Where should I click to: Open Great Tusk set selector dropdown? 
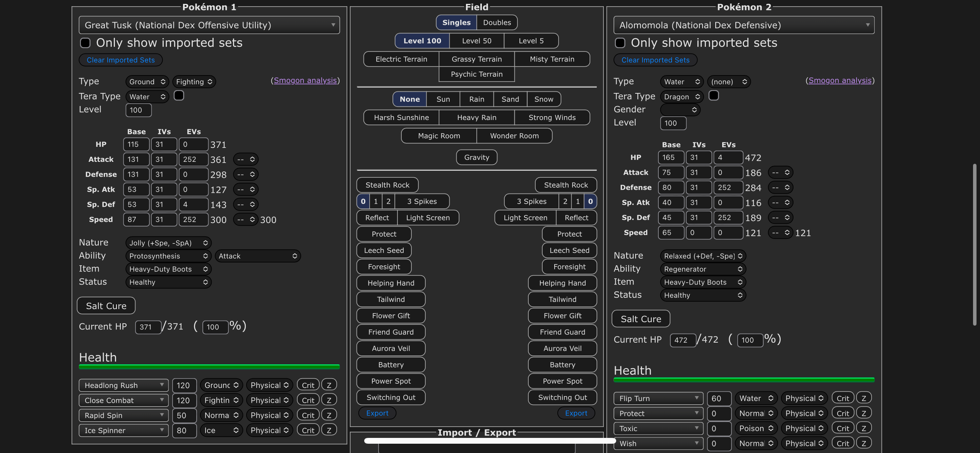209,25
